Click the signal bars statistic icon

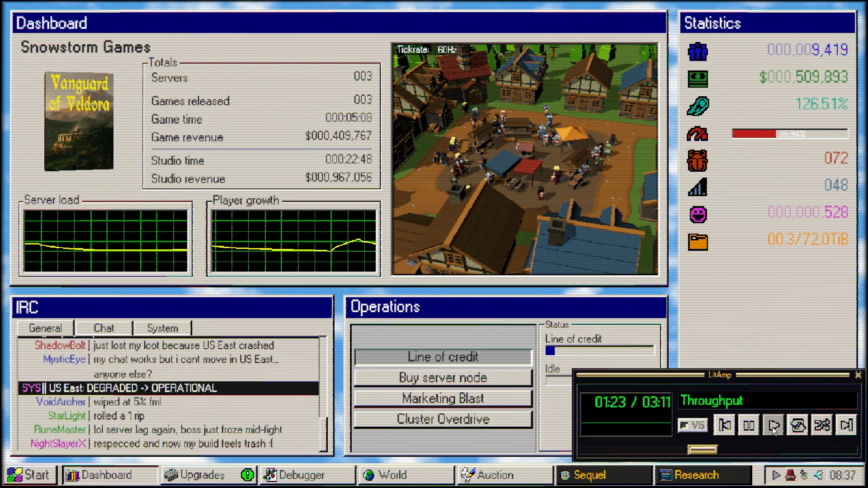[697, 186]
